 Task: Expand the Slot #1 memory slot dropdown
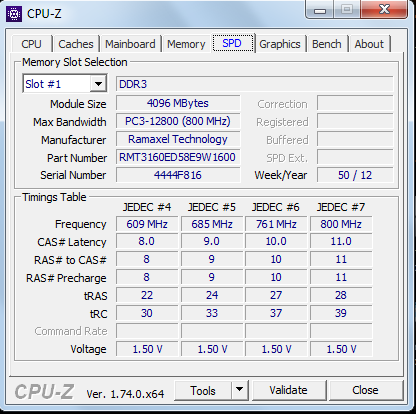98,84
